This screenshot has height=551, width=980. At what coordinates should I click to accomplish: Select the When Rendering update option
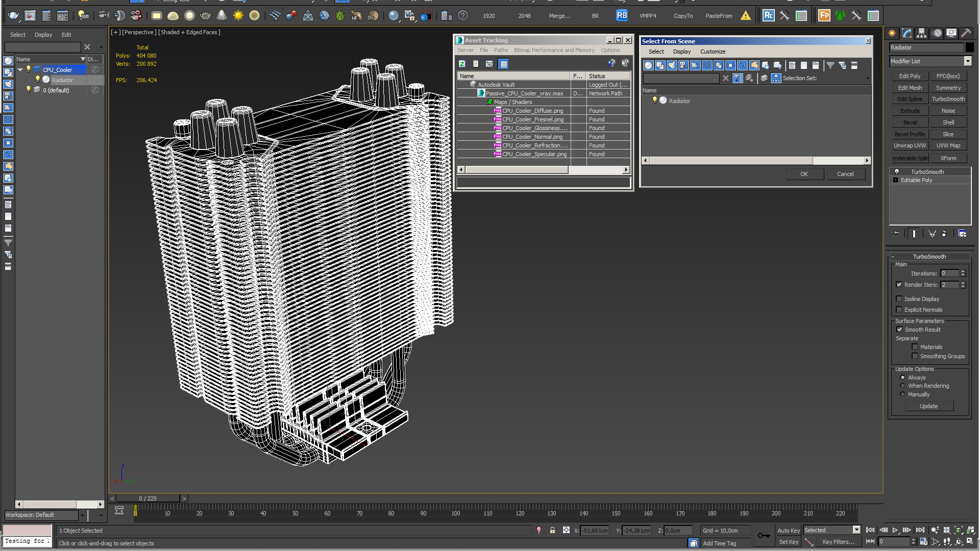point(902,386)
